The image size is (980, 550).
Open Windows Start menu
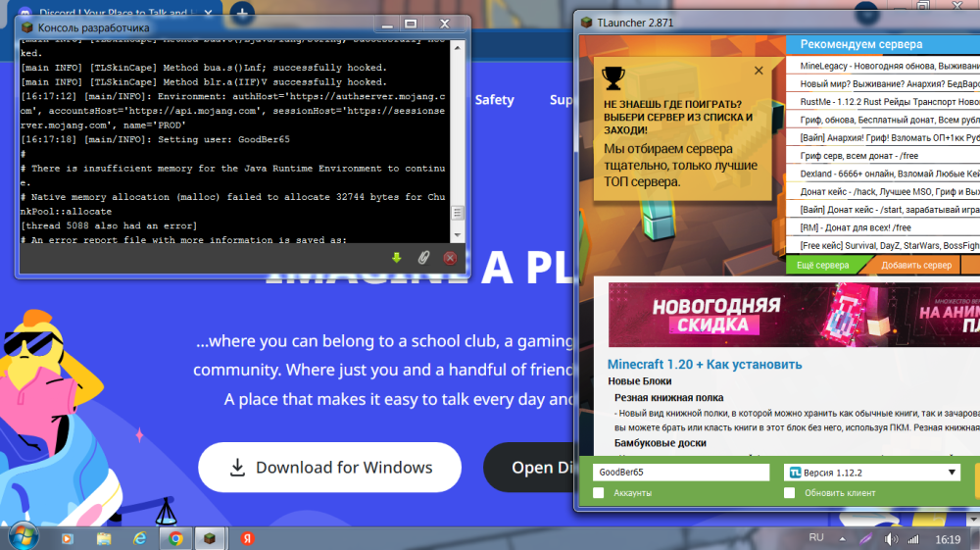point(24,537)
